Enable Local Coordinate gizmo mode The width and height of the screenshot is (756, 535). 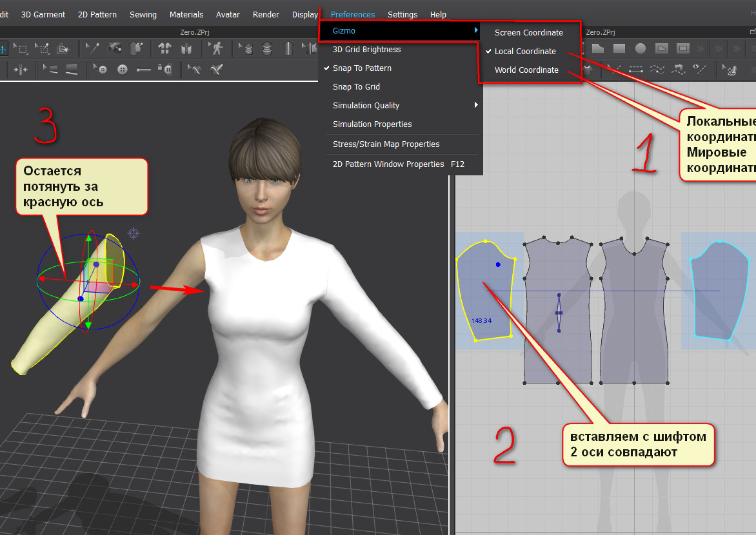pyautogui.click(x=524, y=52)
